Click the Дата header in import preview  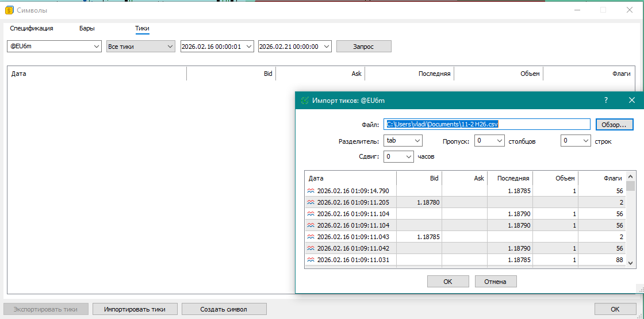click(x=351, y=178)
